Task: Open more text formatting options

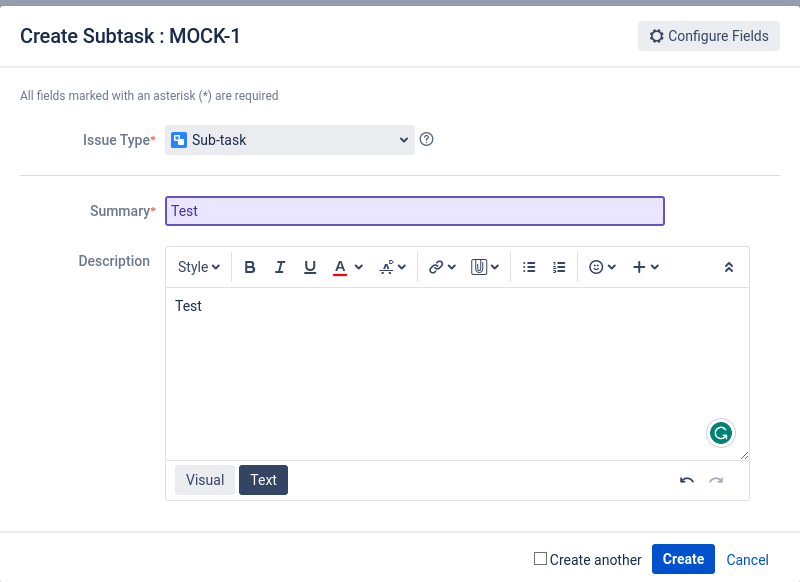Action: 392,267
